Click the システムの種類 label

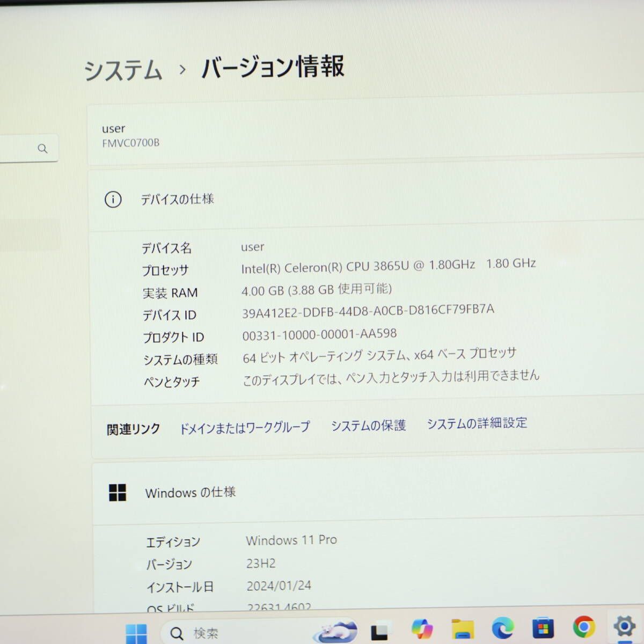click(180, 360)
